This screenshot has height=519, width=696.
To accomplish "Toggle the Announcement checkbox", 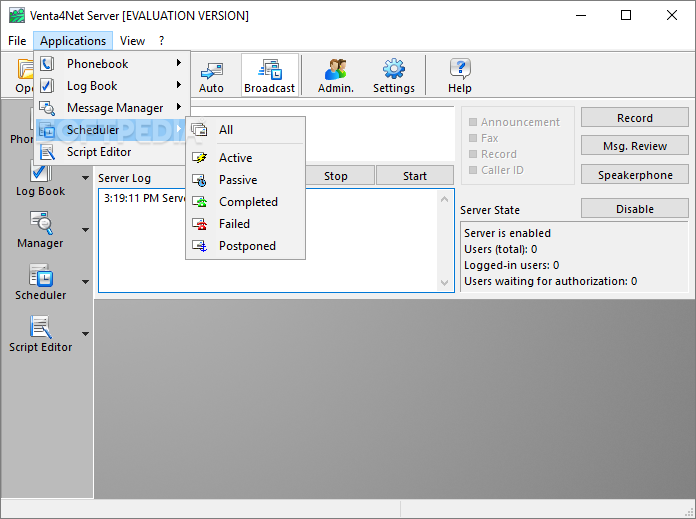I will 473,122.
